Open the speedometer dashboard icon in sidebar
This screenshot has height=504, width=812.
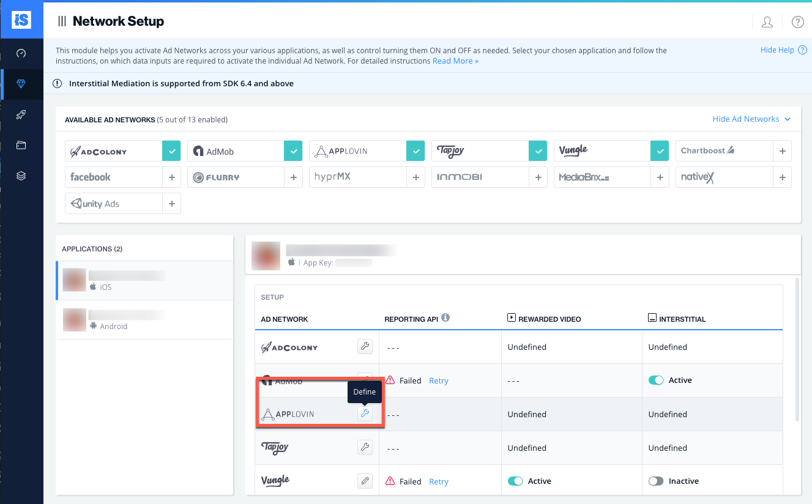[x=22, y=54]
